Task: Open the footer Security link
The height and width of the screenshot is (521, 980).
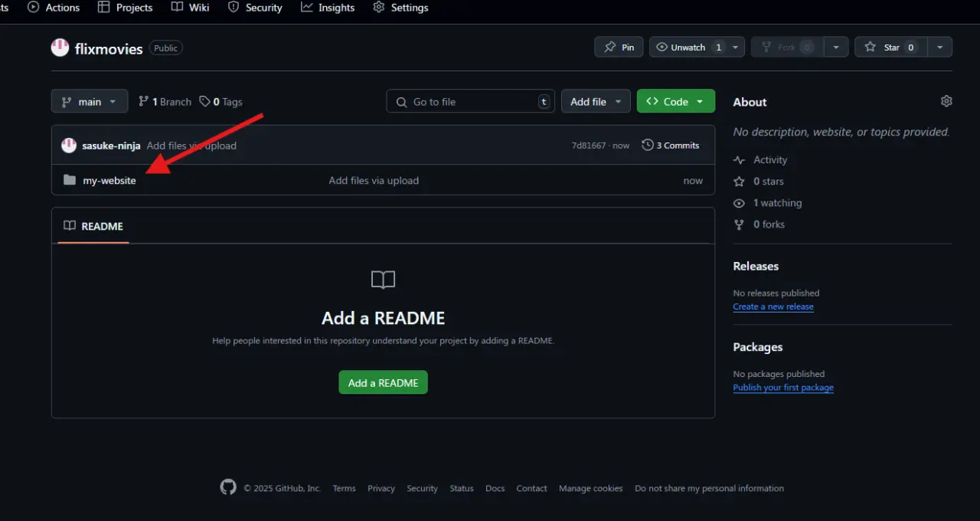Action: pos(422,488)
